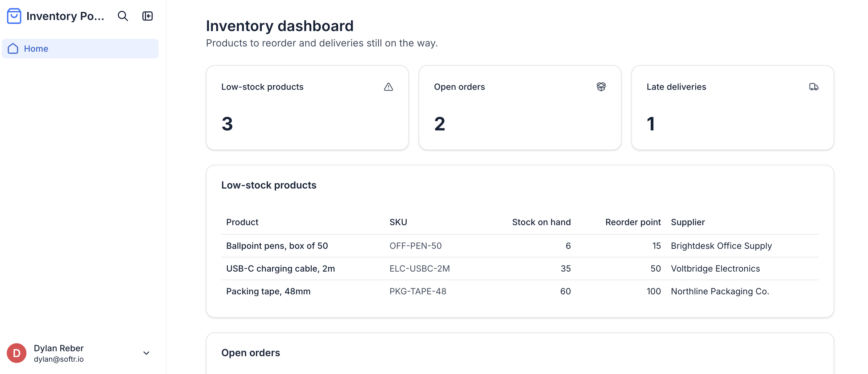The height and width of the screenshot is (374, 868).
Task: Select the Ballpoint pens, box of 50 row
Action: 520,246
